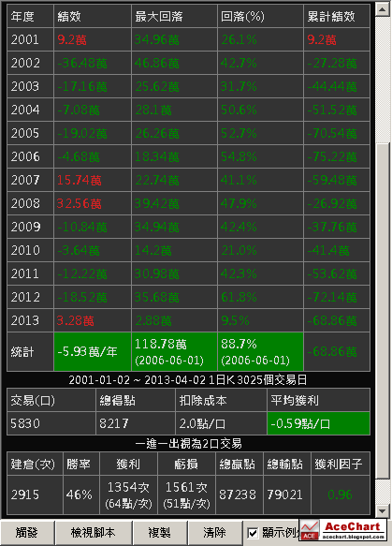
Task: Click the 32.56萬 performance cell
Action: [93, 203]
